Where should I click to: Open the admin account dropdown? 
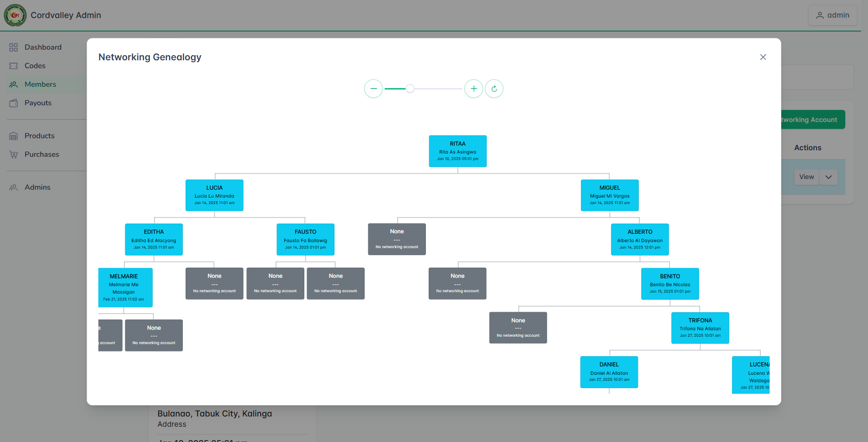832,15
